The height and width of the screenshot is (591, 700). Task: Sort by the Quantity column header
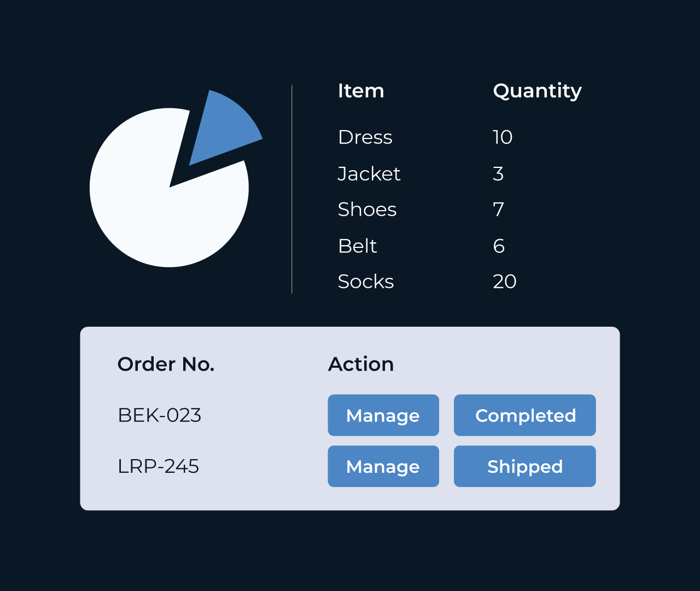click(537, 91)
